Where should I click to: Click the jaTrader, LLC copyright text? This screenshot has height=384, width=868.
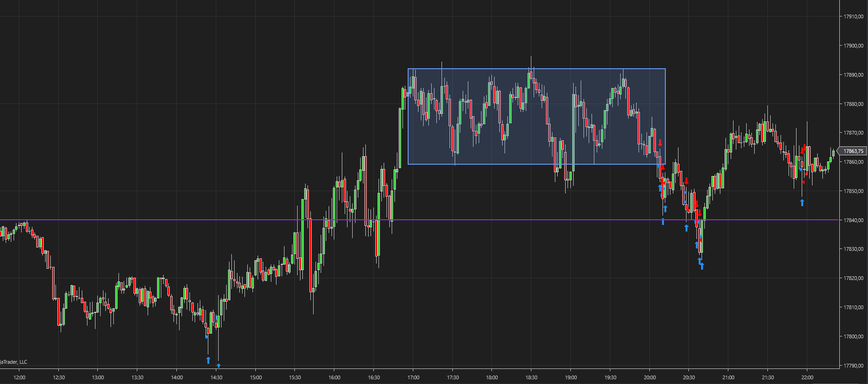(x=14, y=362)
